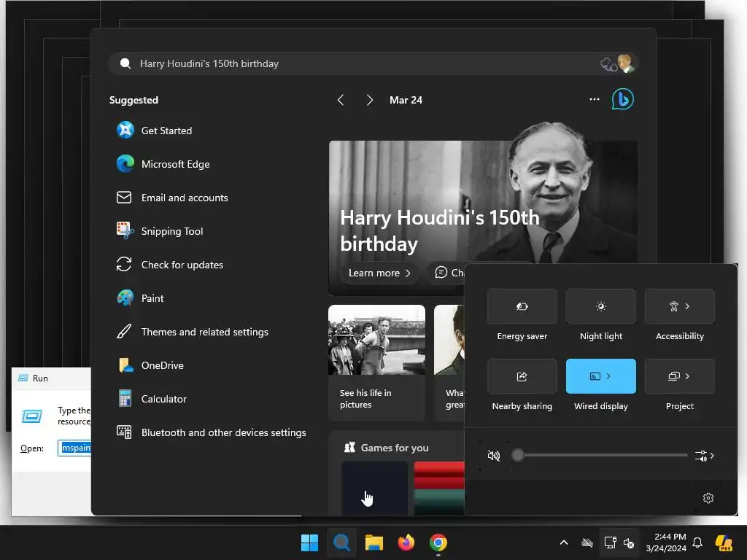Screen dimensions: 747x560
Task: Open notification bell in taskbar
Action: (697, 542)
